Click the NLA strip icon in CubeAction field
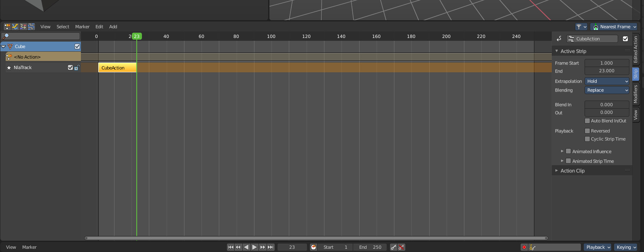The height and width of the screenshot is (252, 644). pos(571,39)
